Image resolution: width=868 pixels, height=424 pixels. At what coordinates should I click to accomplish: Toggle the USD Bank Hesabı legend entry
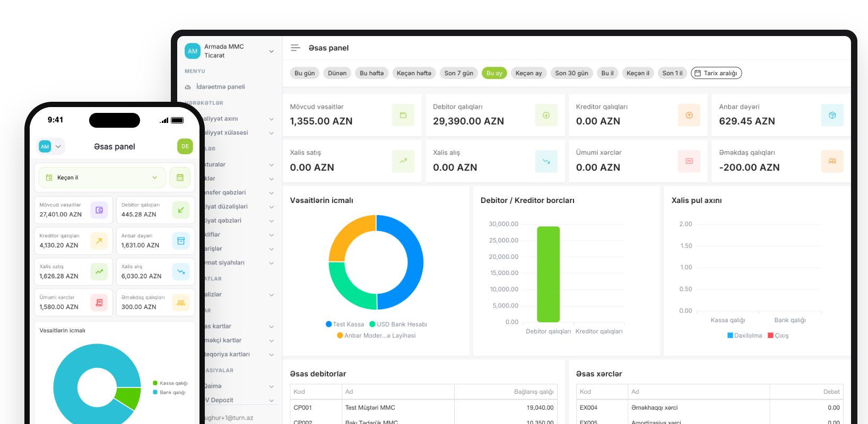(x=398, y=324)
